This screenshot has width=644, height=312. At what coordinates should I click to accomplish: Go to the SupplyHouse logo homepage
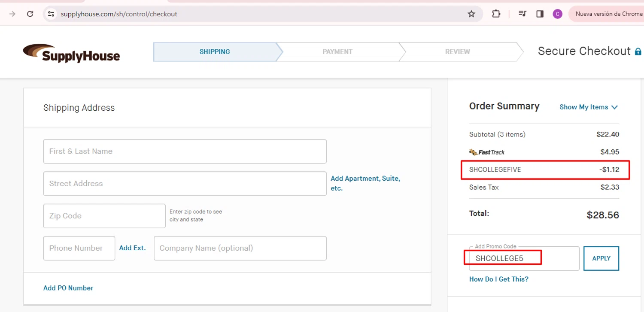71,53
